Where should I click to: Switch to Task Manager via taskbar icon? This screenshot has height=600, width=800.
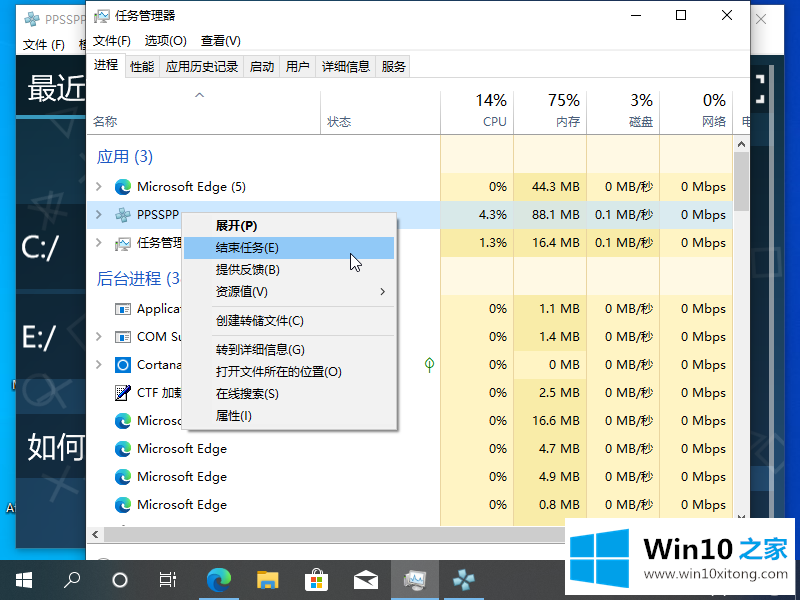pyautogui.click(x=415, y=580)
